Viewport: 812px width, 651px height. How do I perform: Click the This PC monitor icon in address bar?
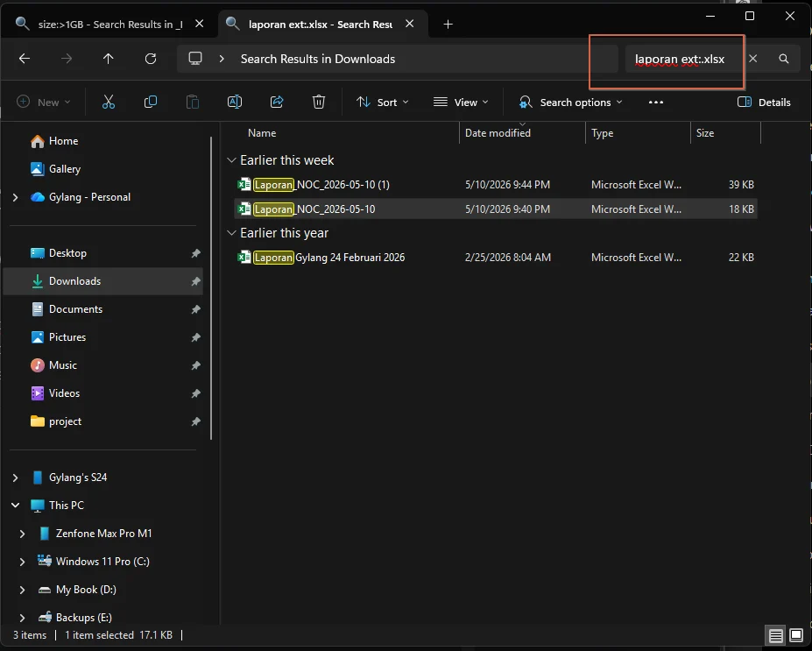195,59
